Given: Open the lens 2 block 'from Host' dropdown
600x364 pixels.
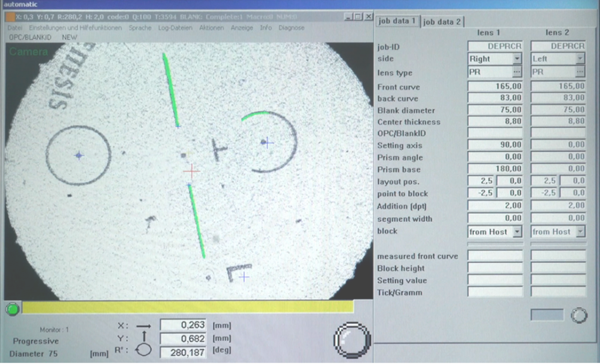Looking at the screenshot, I should tap(581, 232).
